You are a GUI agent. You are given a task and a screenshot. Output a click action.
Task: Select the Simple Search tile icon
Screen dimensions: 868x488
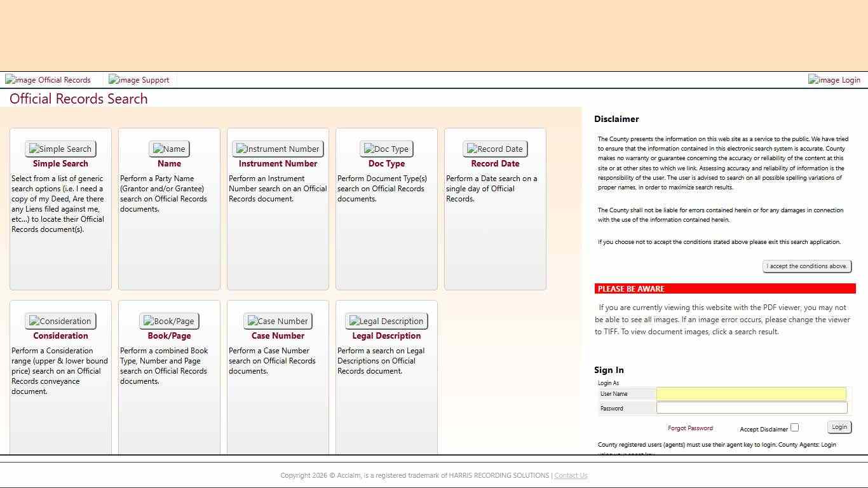coord(60,149)
